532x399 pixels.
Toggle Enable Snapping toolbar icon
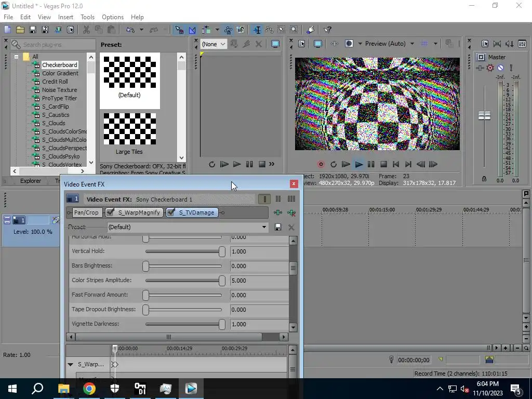[x=179, y=30]
